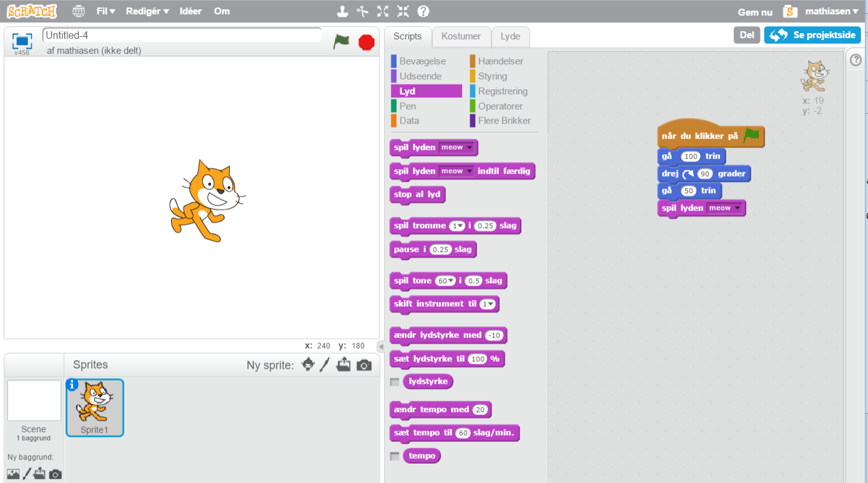Select the Bevægelse block category
868x483 pixels.
[422, 61]
